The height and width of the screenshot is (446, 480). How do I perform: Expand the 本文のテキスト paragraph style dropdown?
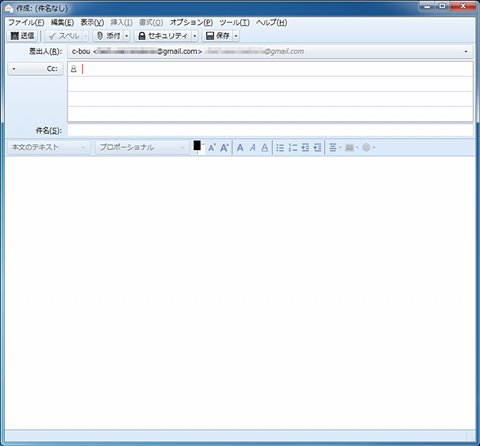49,147
